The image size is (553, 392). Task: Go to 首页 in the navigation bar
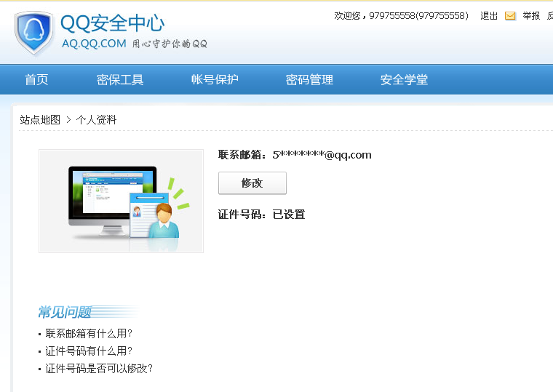pyautogui.click(x=36, y=80)
